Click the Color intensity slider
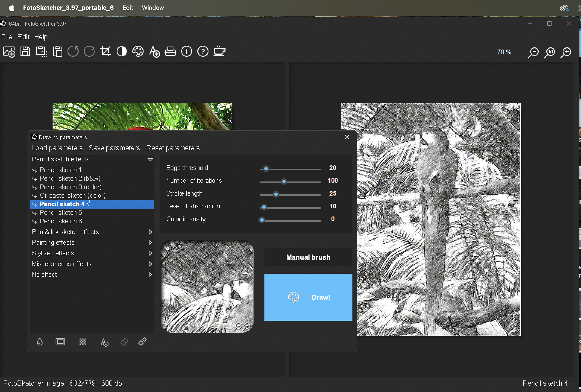581x392 pixels. 290,220
